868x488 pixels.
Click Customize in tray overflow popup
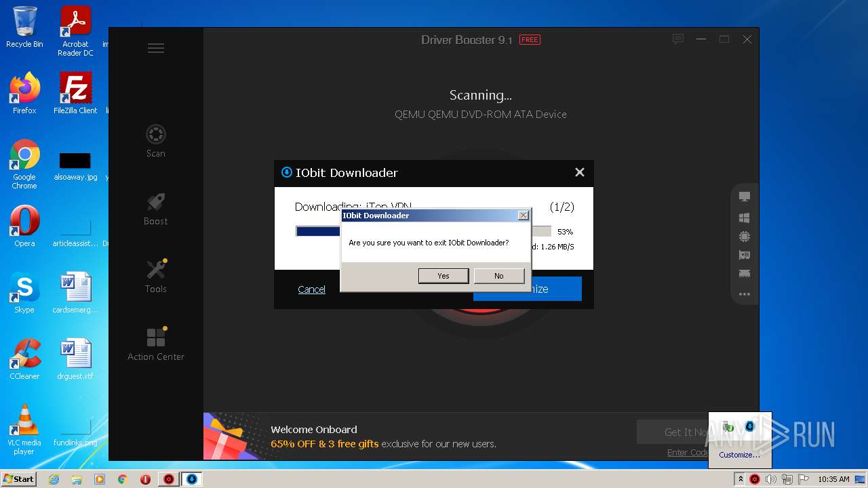739,455
